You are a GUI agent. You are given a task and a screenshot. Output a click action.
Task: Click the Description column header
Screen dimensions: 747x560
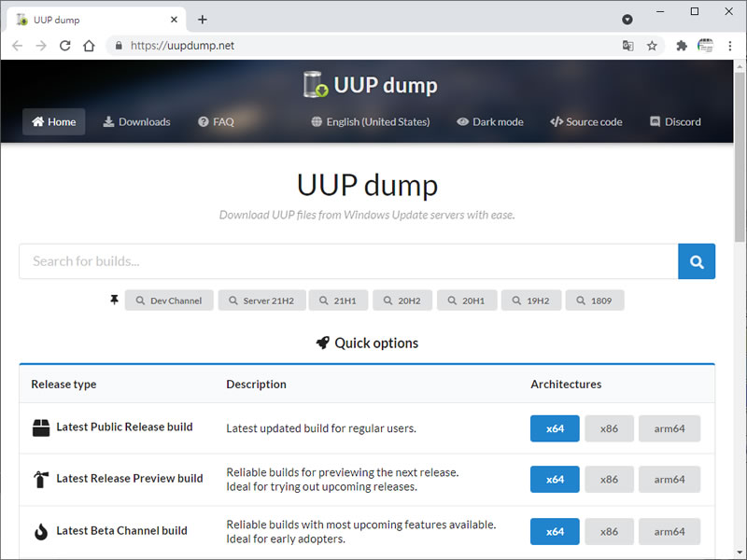(x=256, y=385)
